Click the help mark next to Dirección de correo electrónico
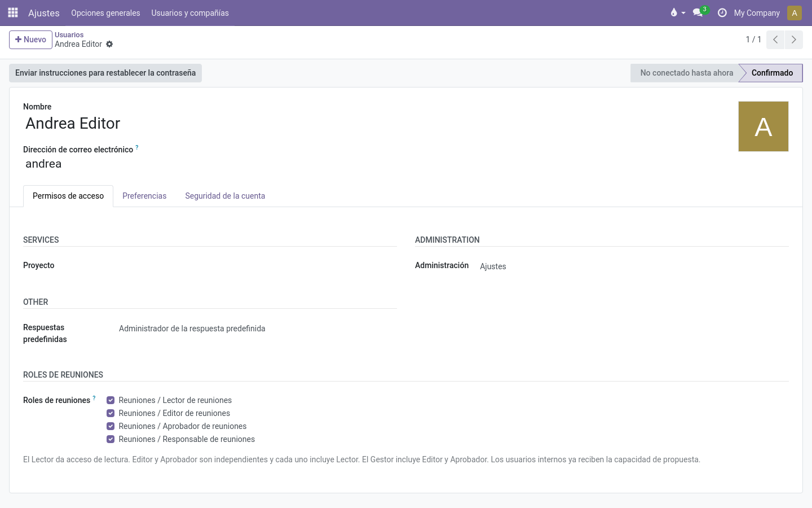812x508 pixels. point(136,147)
